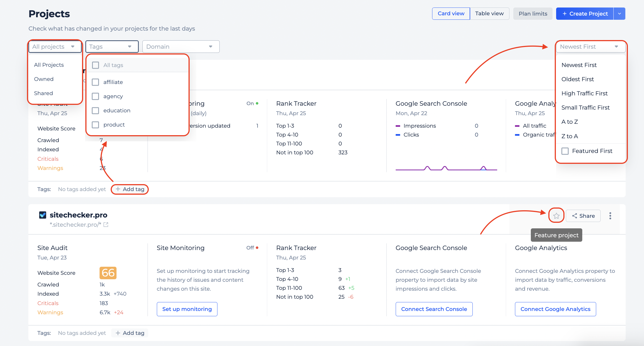644x346 pixels.
Task: Choose A to Z sort option
Action: tap(569, 122)
